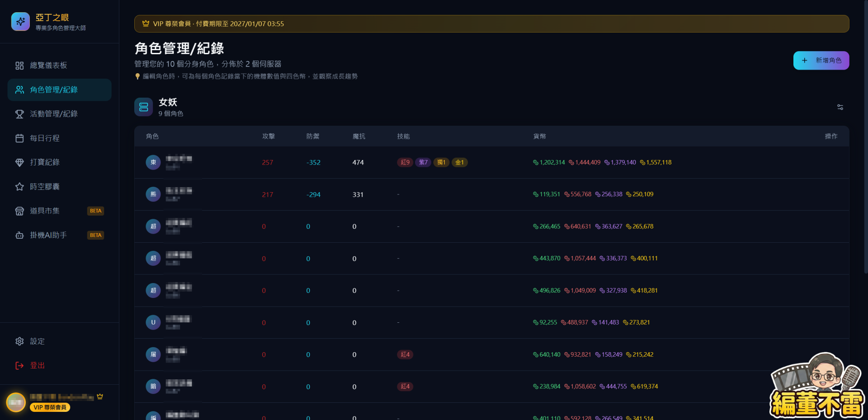The image size is (868, 420).
Task: Click the users icon beside 角色管理
Action: 19,90
